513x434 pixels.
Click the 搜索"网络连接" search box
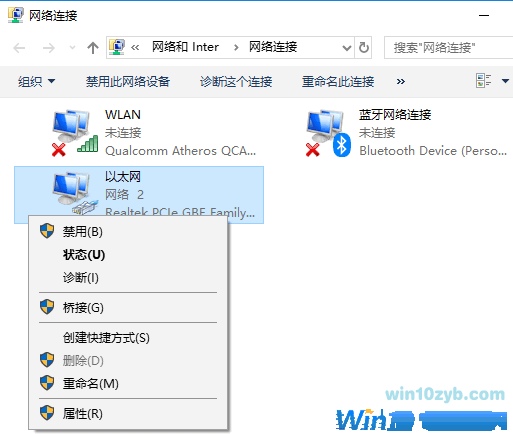448,48
